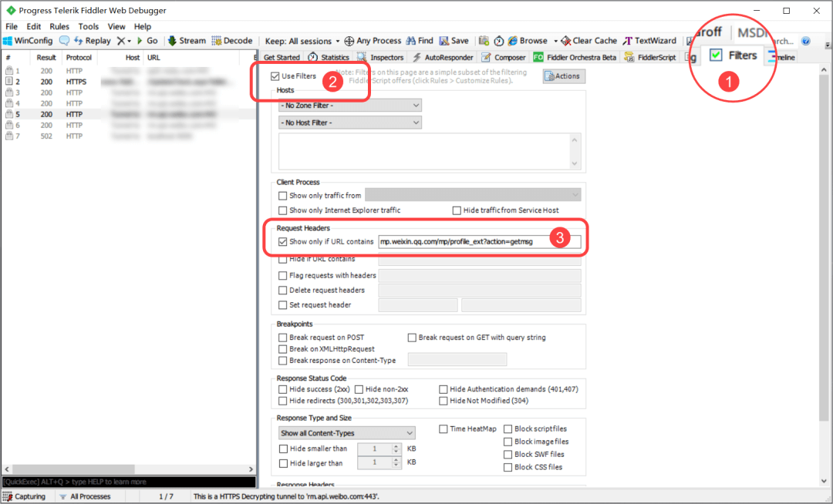Select session 1 row icon
The width and height of the screenshot is (833, 504).
tap(9, 71)
